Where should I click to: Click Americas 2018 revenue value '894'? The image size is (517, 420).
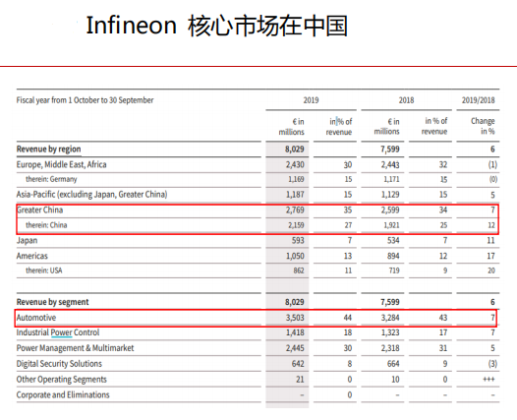(393, 256)
